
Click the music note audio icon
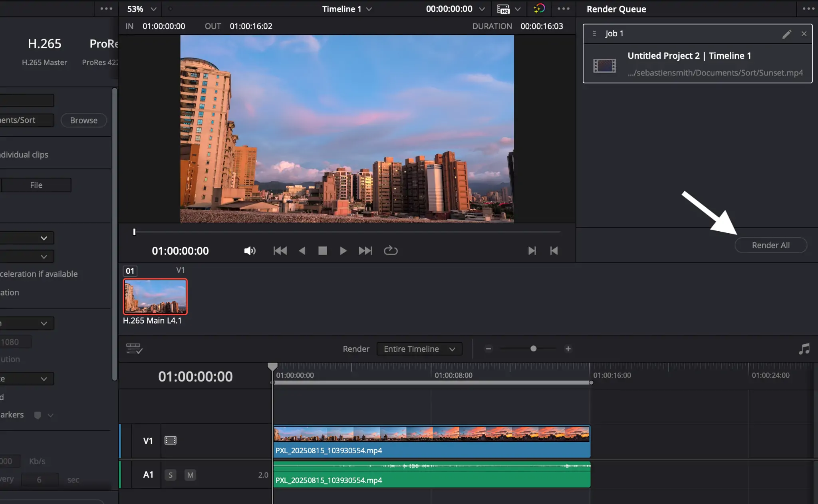(x=804, y=349)
